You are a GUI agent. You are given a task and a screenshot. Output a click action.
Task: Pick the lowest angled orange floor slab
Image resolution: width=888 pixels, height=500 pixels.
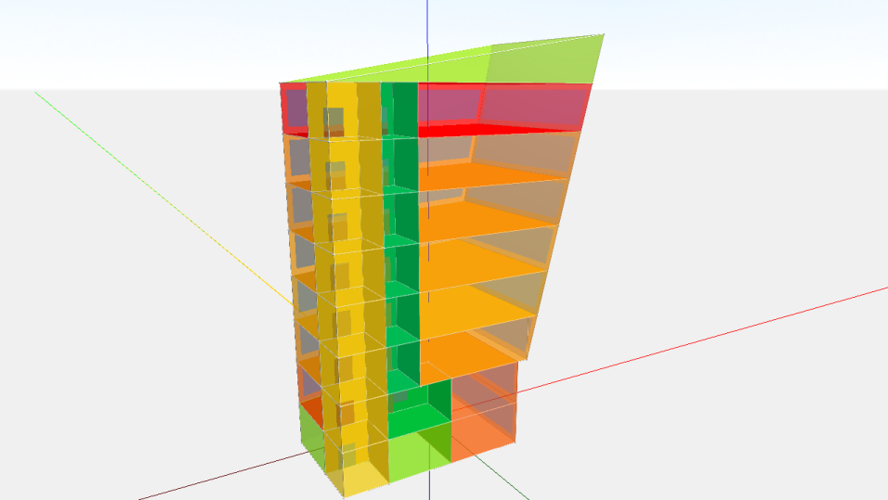point(470,352)
